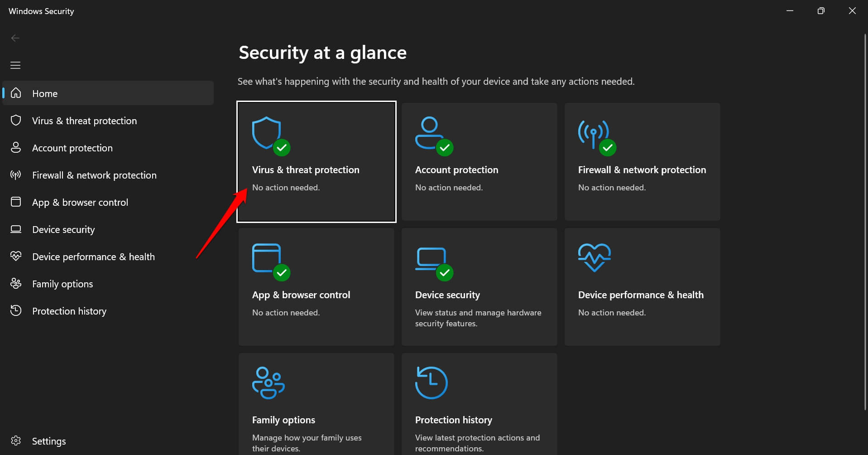Click the heartbeat icon on Device performance card
Image resolution: width=868 pixels, height=455 pixels.
(595, 257)
